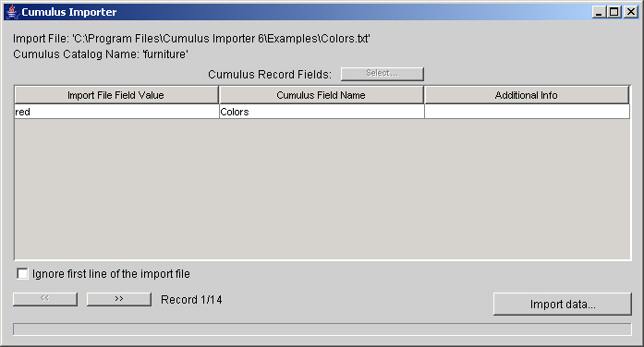Select the 'Colors' field name cell

pos(322,112)
